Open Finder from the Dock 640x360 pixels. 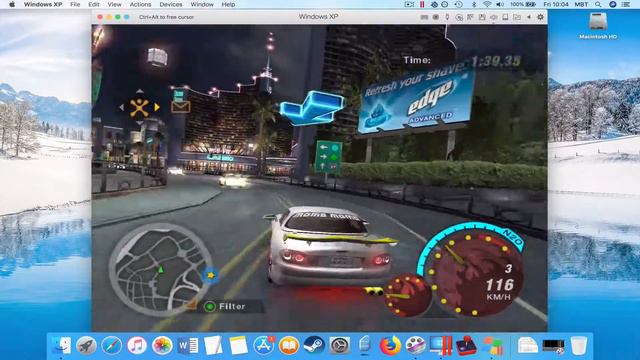click(62, 345)
